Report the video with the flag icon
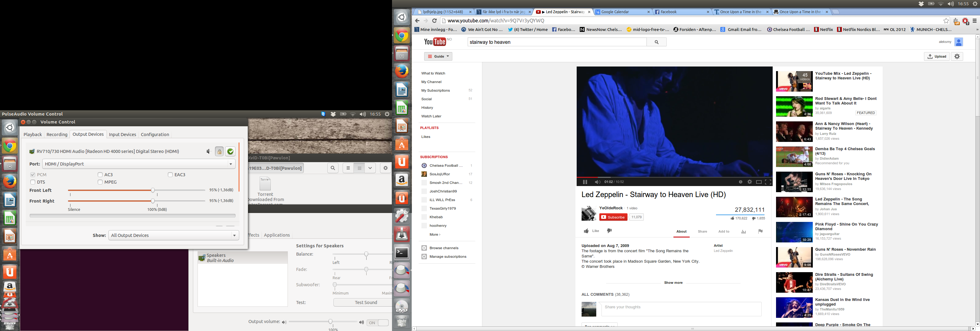 click(760, 231)
